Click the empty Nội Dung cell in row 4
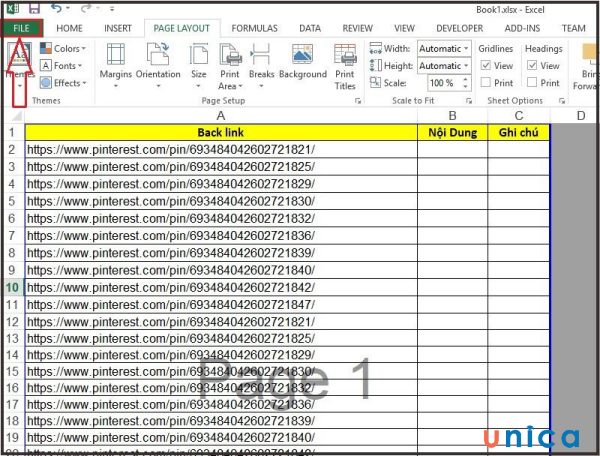 point(452,184)
